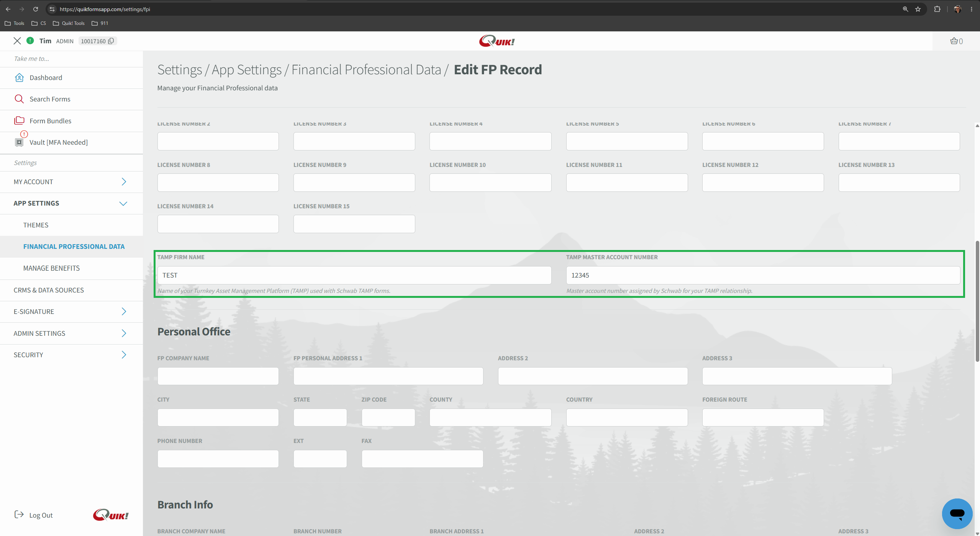This screenshot has width=980, height=536.
Task: Open the Quik! Tools bookmarks folder
Action: tap(69, 23)
